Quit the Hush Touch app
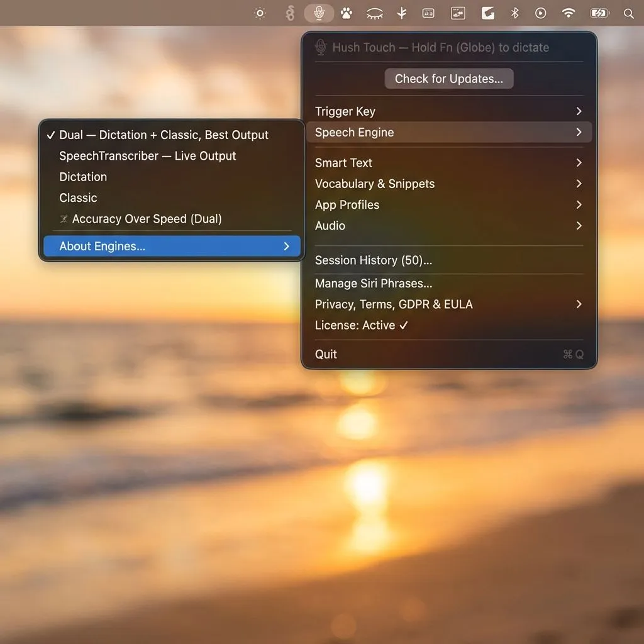 [x=326, y=354]
